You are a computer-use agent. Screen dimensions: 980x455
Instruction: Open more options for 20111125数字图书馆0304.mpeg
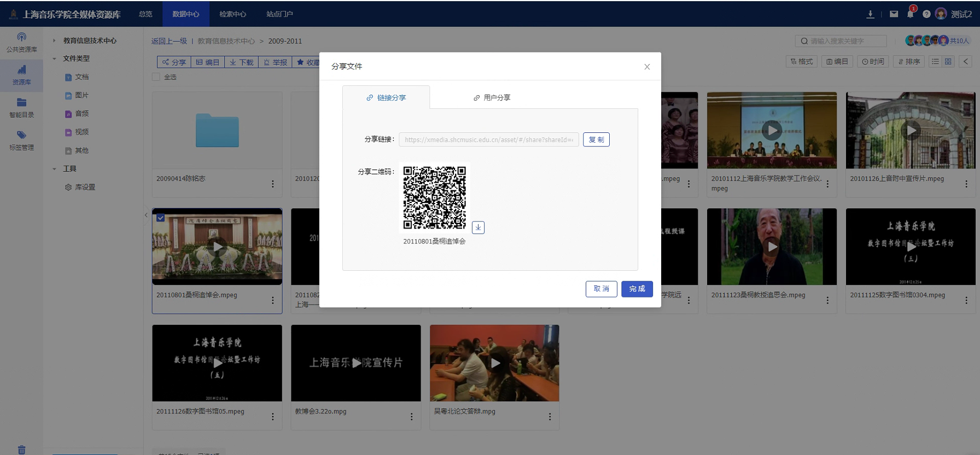[x=966, y=300]
